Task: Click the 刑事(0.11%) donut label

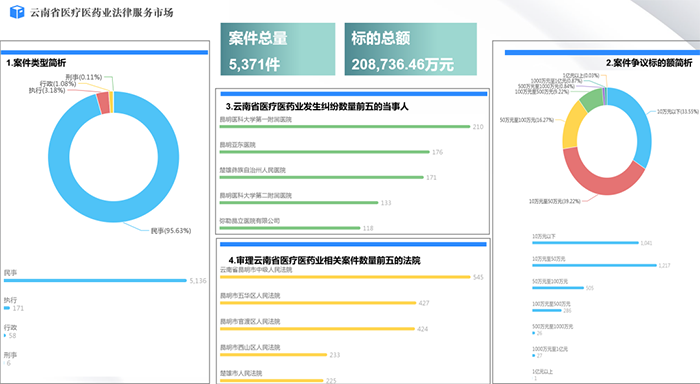Action: [83, 77]
